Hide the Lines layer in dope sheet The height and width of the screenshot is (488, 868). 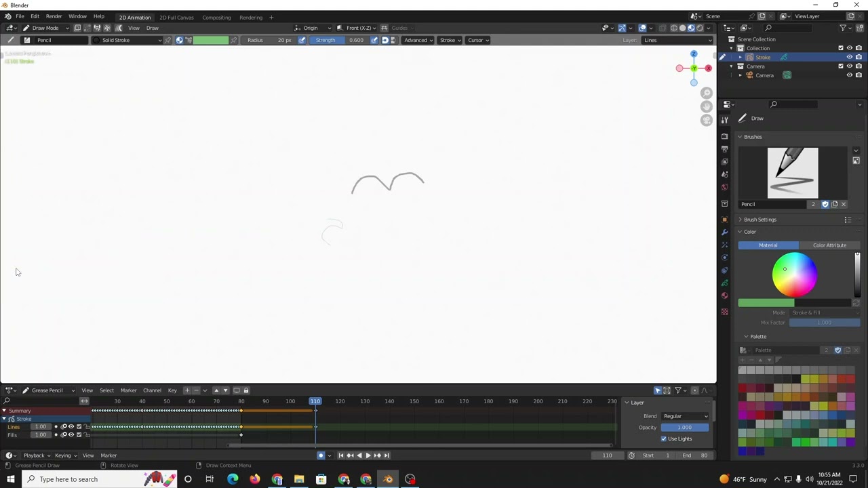(x=71, y=427)
